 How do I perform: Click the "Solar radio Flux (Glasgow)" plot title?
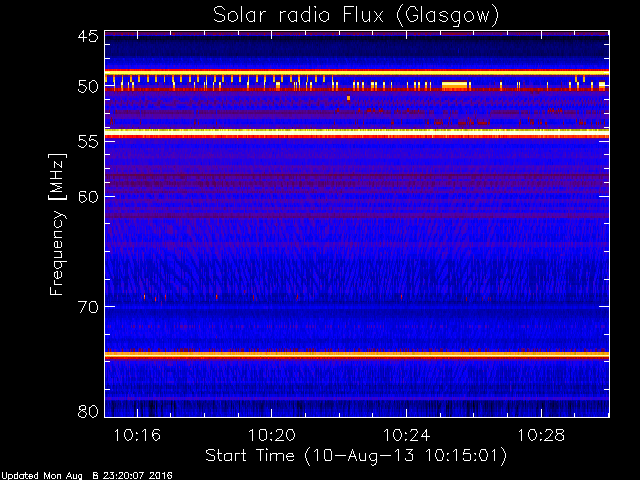[x=356, y=15]
